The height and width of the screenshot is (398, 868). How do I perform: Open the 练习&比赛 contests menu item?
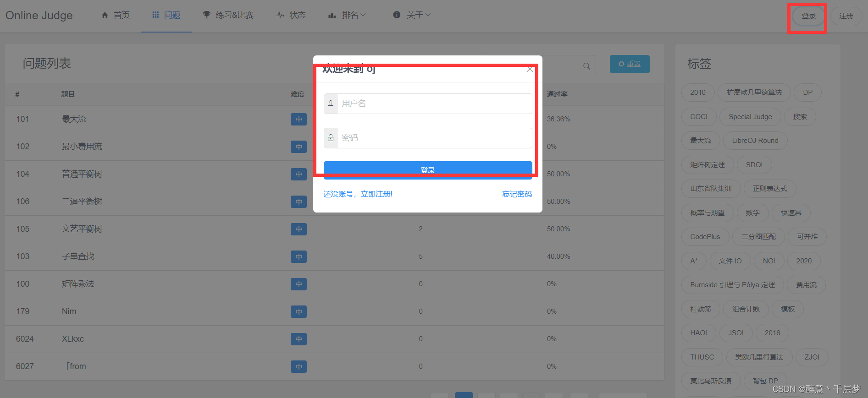tap(228, 15)
